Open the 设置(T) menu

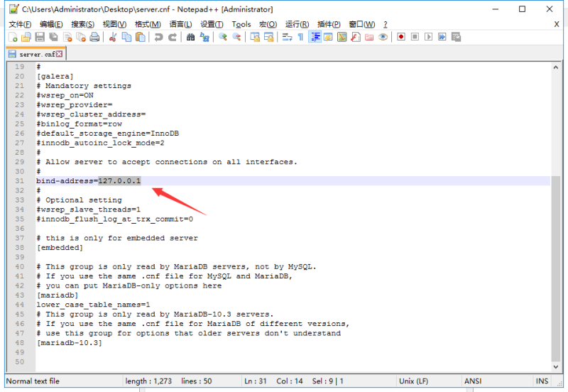[212, 24]
